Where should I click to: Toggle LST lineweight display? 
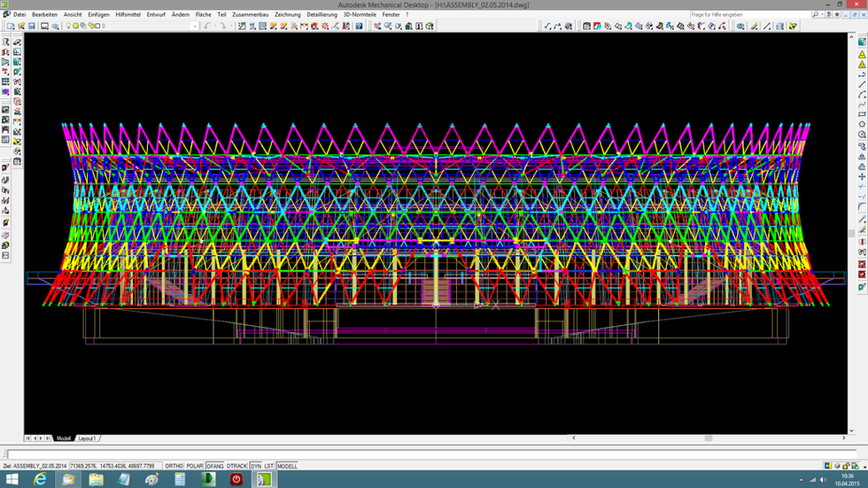[268, 466]
